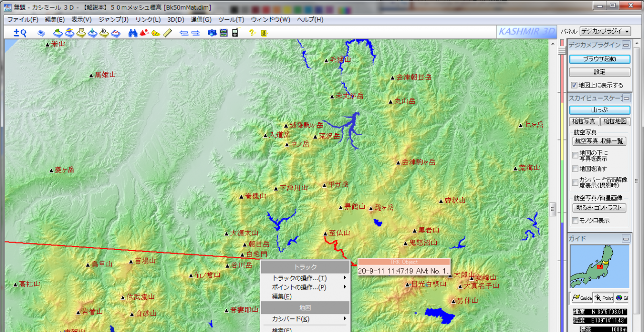The width and height of the screenshot is (644, 332).
Task: Open the ジャンプ(J) menu
Action: click(x=113, y=20)
